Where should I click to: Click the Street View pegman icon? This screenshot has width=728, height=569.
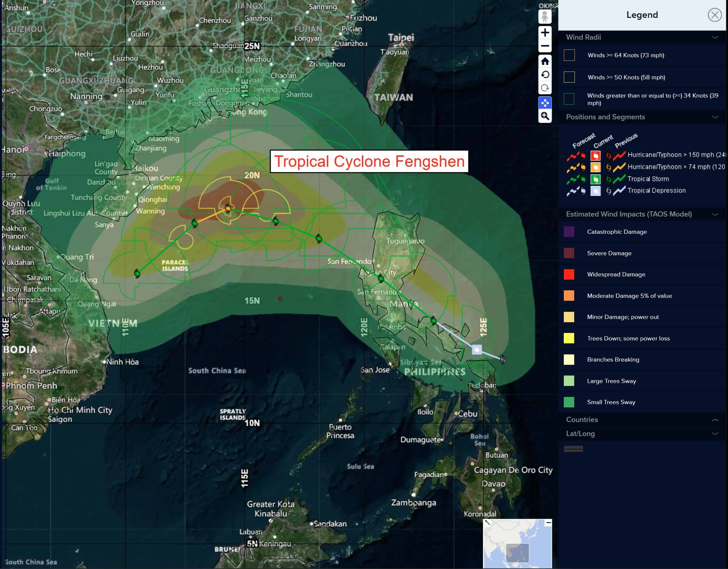(x=545, y=17)
